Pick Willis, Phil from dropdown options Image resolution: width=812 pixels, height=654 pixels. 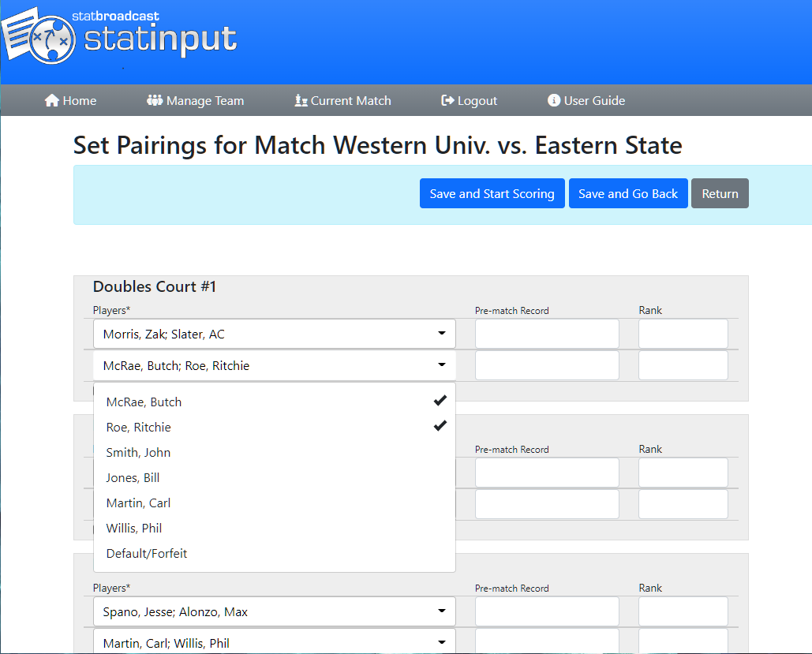pos(134,528)
